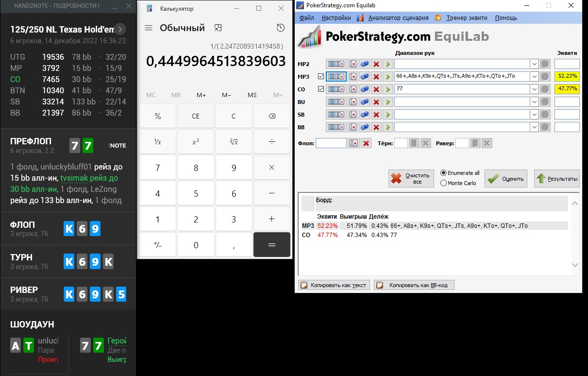The height and width of the screenshot is (376, 588).
Task: Click the chevron beside the 125/250 NL title
Action: click(x=120, y=29)
